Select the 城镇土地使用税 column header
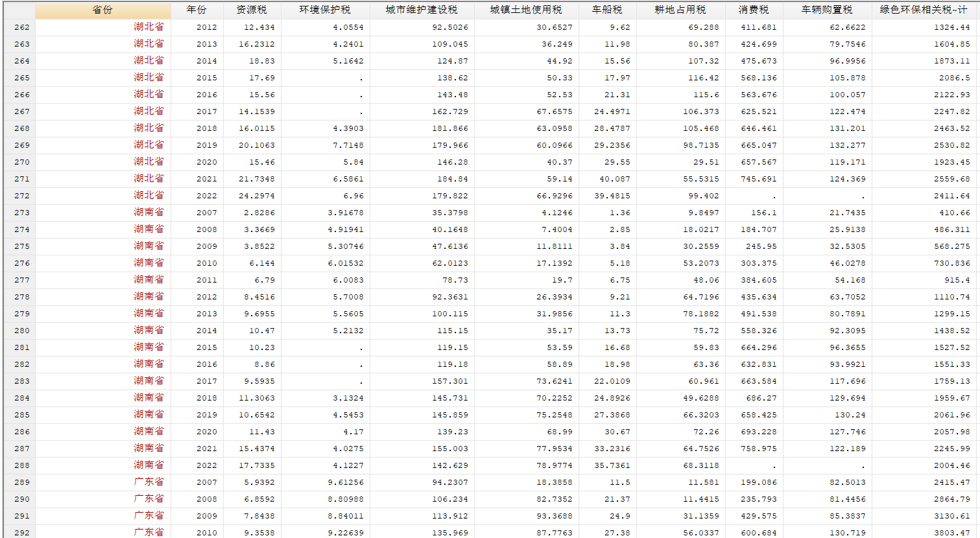980x538 pixels. 526,10
